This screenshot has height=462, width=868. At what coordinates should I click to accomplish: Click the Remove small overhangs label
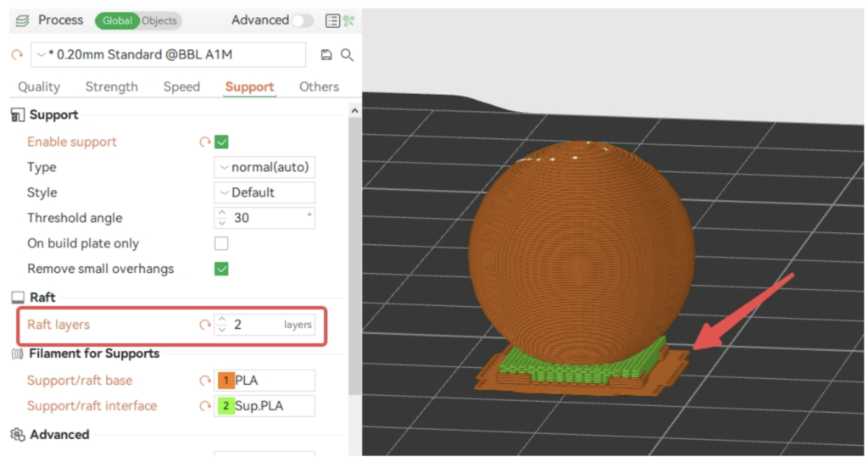coord(100,269)
